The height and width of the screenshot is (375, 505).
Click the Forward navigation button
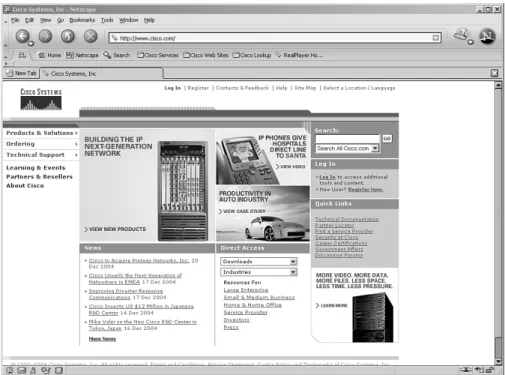[45, 36]
